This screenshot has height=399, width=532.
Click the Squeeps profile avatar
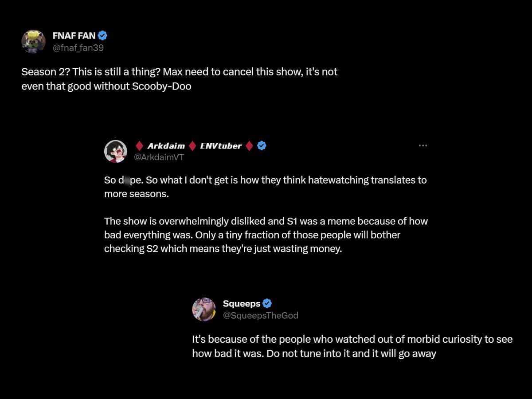point(203,309)
